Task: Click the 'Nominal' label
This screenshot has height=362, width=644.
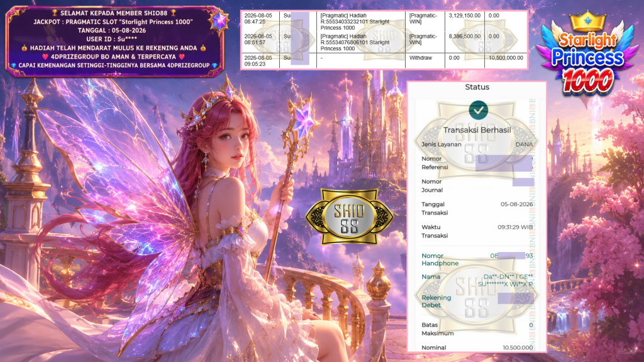Action: point(434,348)
